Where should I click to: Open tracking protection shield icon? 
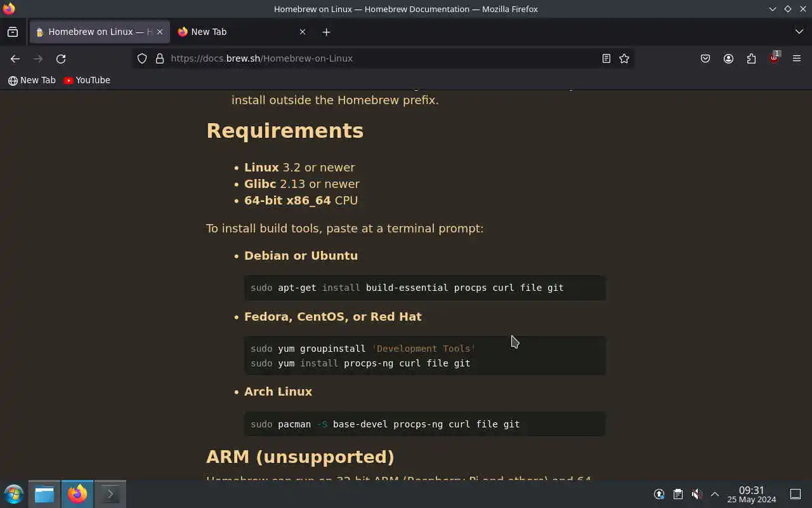142,58
